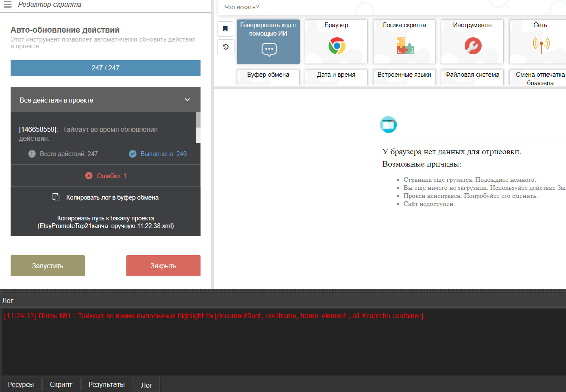
Task: Switch to the Ресурсы tab
Action: click(x=21, y=384)
